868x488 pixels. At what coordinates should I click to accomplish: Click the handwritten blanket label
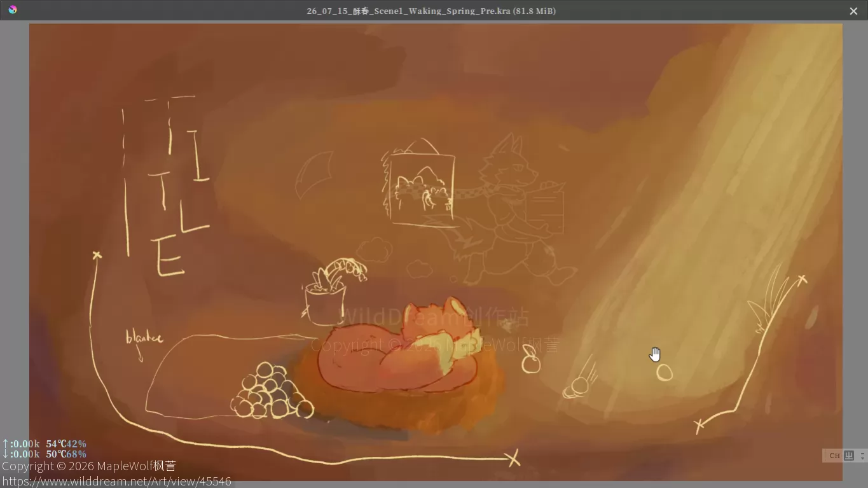pyautogui.click(x=144, y=337)
